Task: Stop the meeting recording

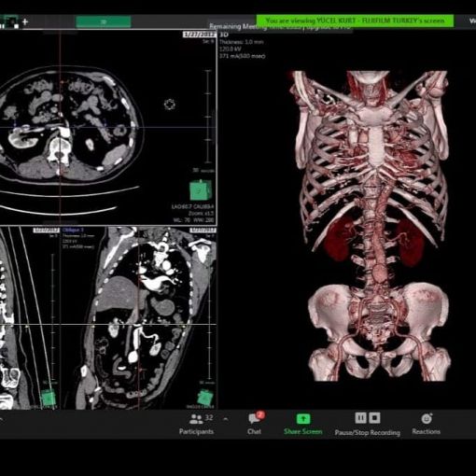Action: pos(374,418)
